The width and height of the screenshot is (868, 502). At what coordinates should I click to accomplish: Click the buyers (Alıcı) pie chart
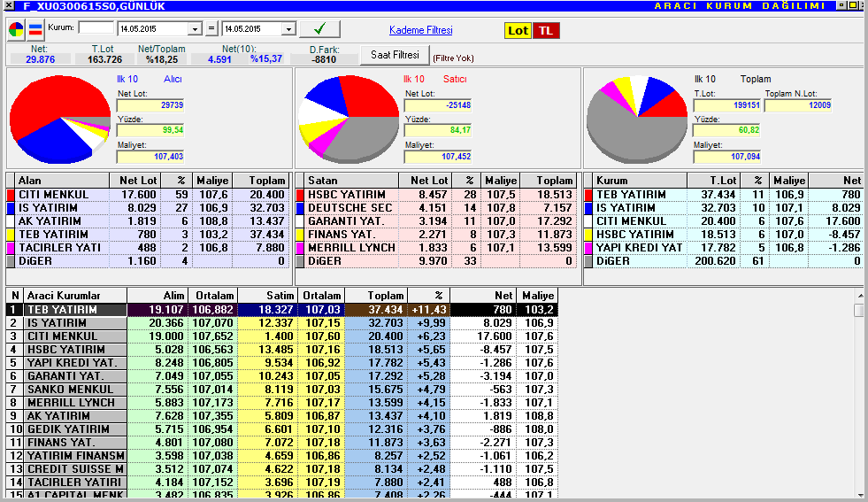[x=60, y=120]
